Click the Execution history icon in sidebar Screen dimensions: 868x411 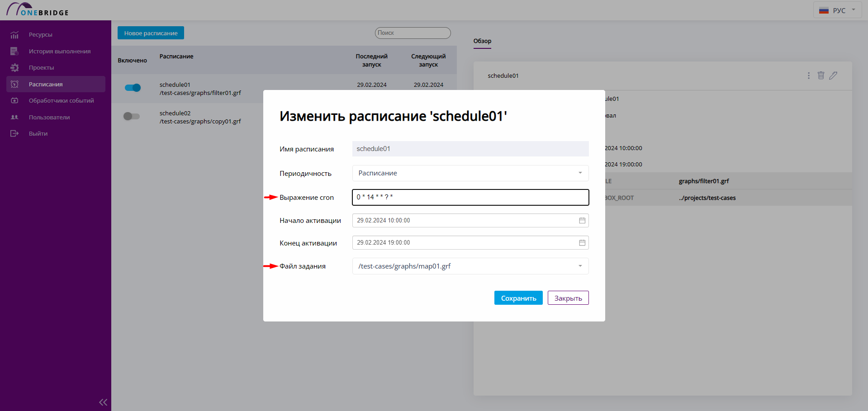(14, 51)
